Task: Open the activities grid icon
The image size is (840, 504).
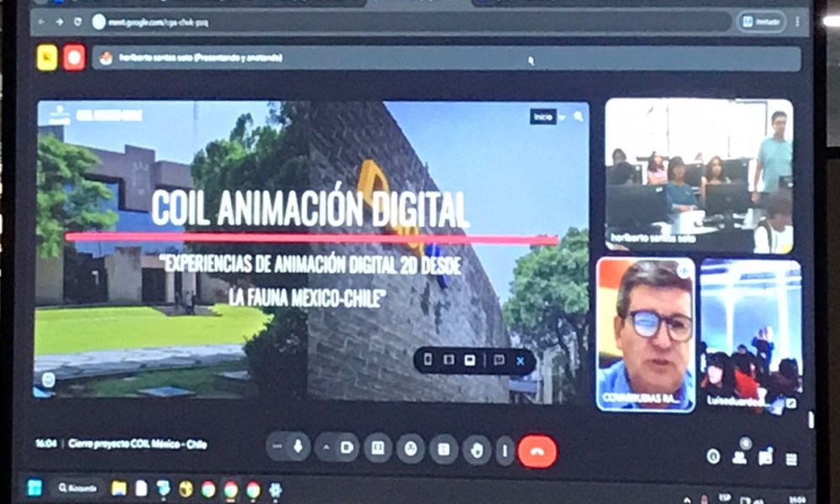Action: click(x=790, y=458)
